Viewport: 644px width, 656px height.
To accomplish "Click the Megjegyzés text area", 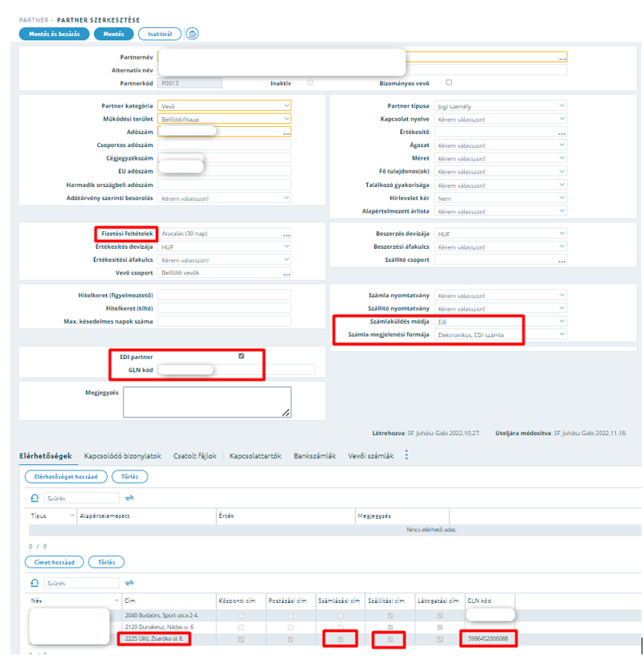I will (x=207, y=401).
